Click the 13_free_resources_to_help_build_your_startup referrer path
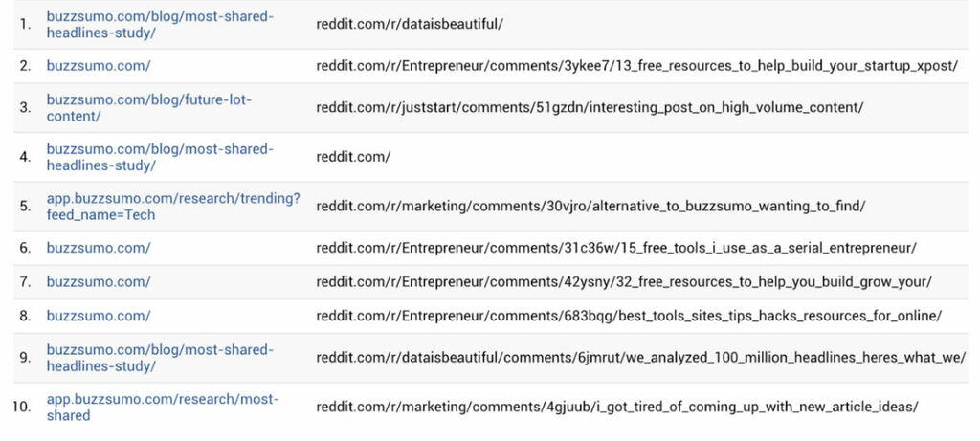 [636, 66]
